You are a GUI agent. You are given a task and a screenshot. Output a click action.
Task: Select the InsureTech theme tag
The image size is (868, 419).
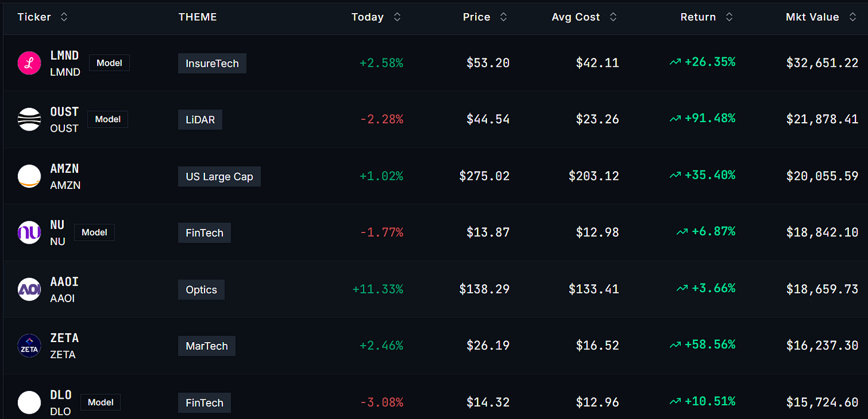(212, 63)
